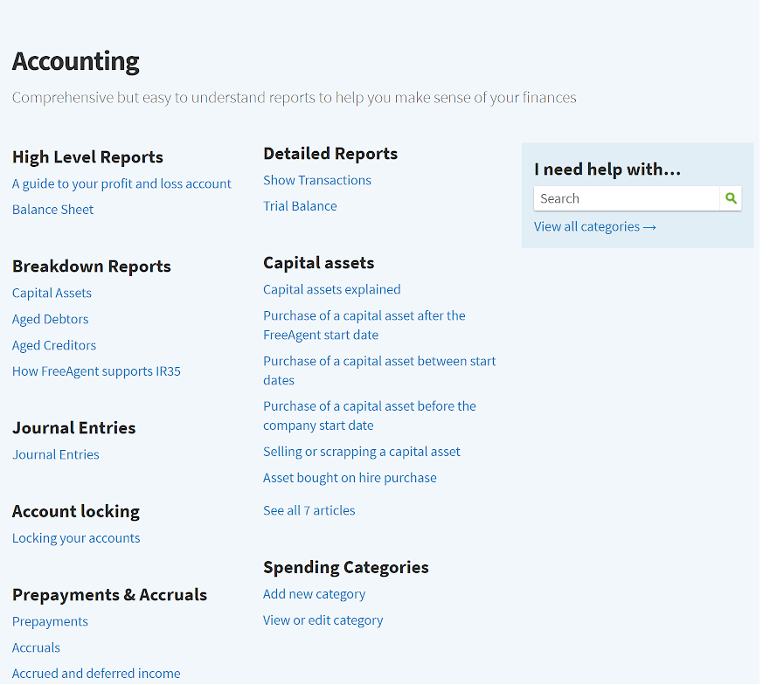Open the Journal Entries article link
The width and height of the screenshot is (784, 685).
[55, 454]
